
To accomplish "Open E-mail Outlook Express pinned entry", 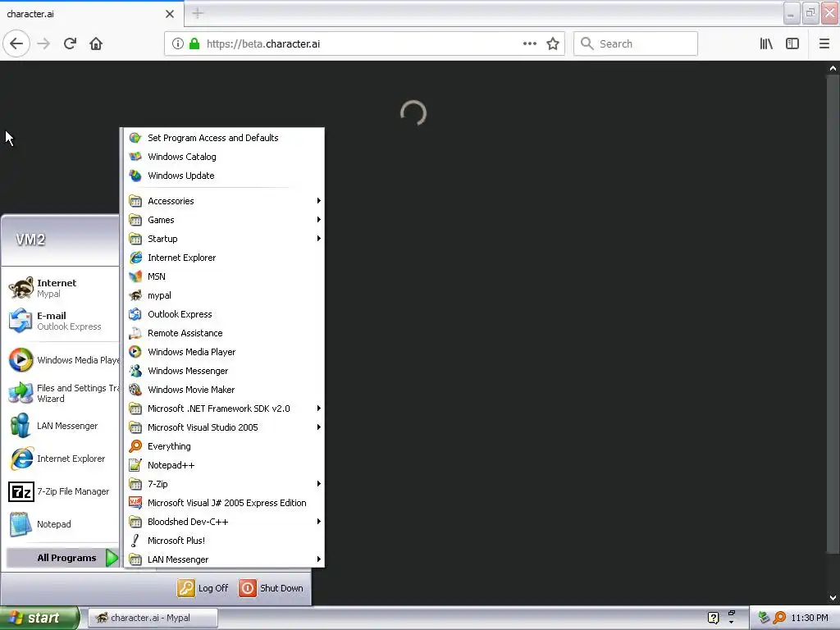I will tap(62, 321).
